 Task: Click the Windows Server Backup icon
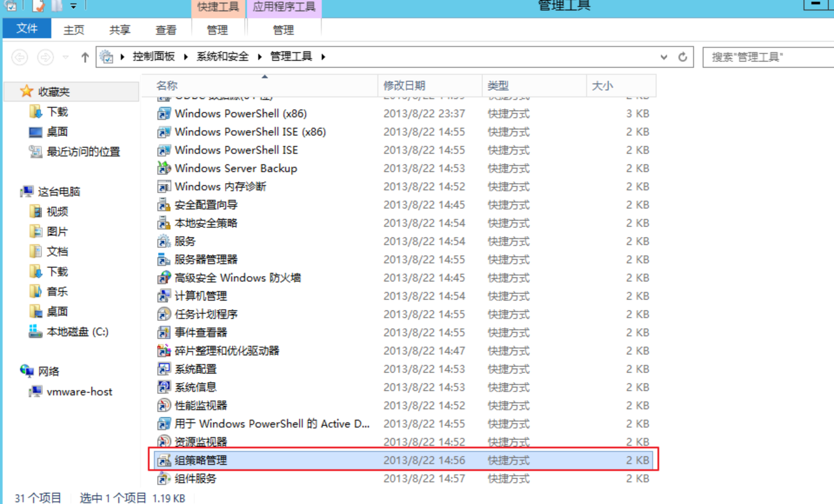164,169
